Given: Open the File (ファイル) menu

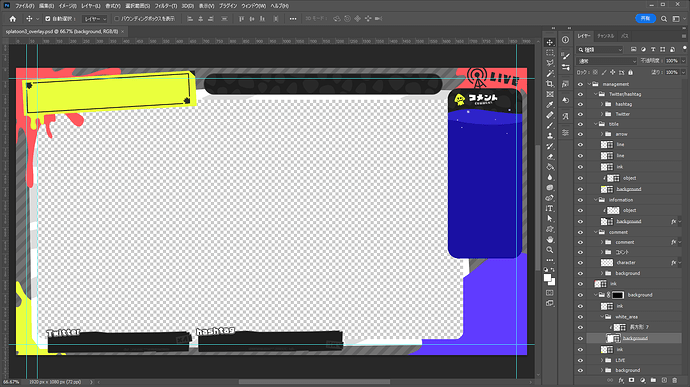Looking at the screenshot, I should tap(25, 6).
